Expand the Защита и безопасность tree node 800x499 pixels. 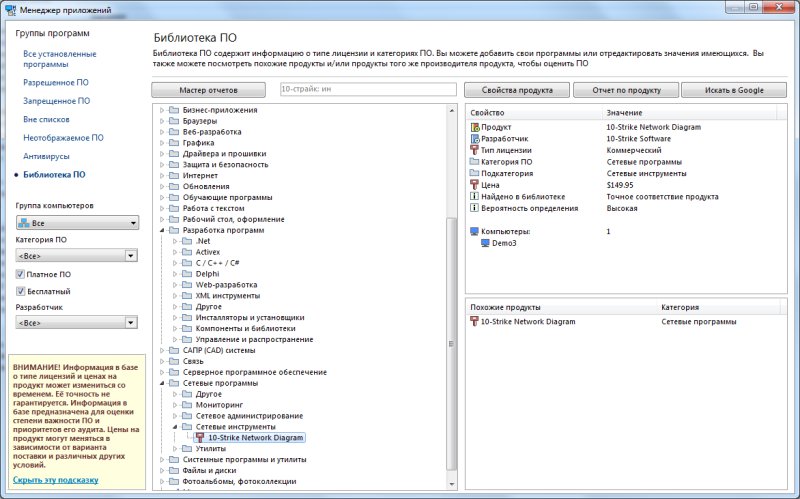162,165
